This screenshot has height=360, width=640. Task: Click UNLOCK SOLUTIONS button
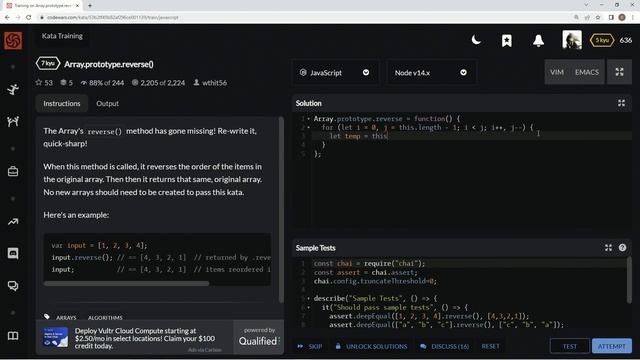click(371, 346)
